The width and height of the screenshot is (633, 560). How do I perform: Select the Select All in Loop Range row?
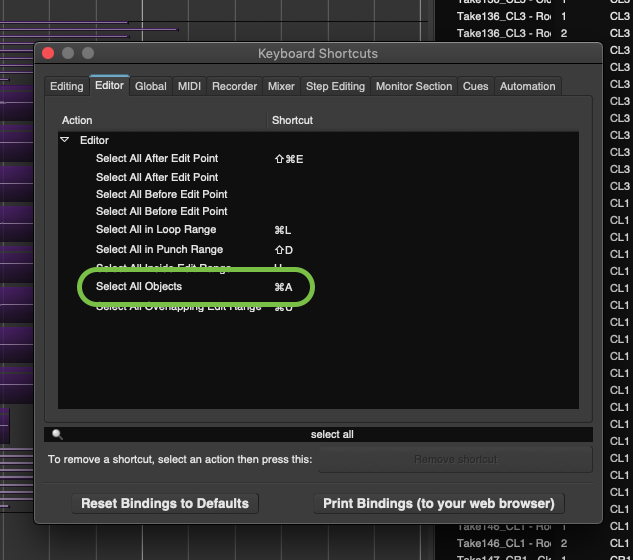(156, 230)
